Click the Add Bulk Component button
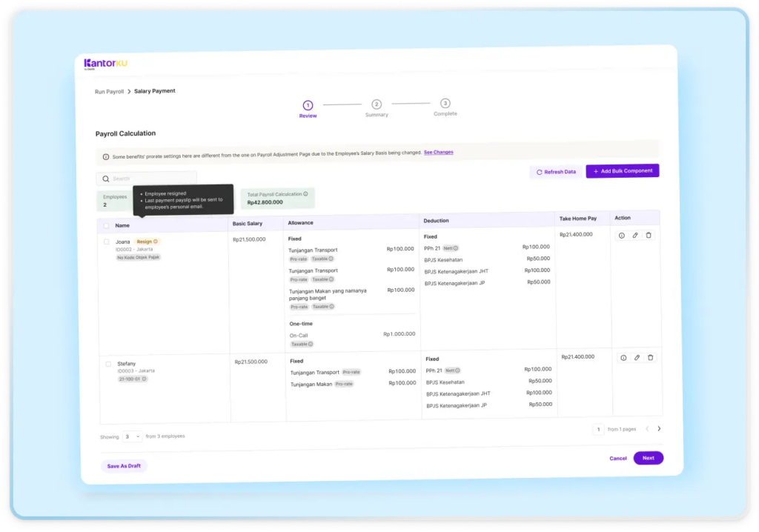This screenshot has height=532, width=759. click(x=622, y=171)
